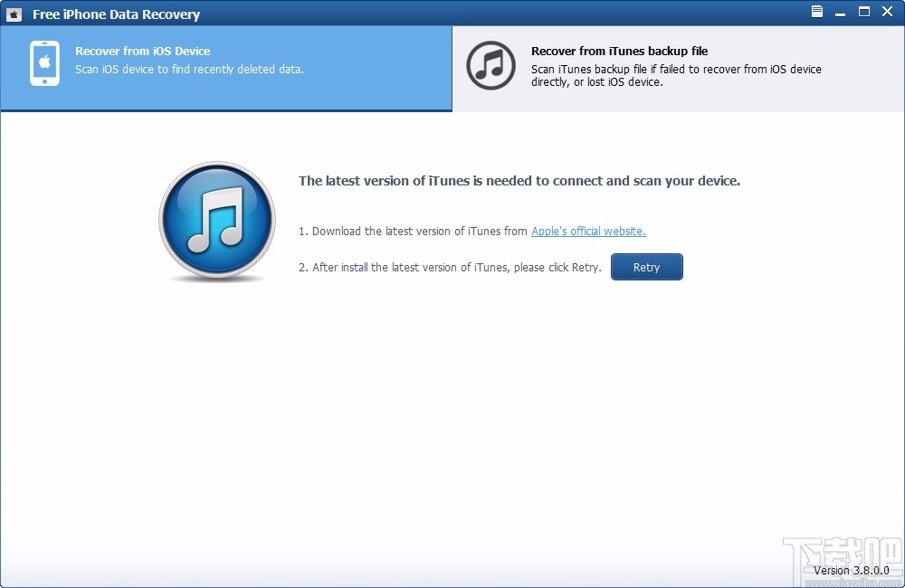Screen dimensions: 905x588
Task: Open the menu using the document icon
Action: pyautogui.click(x=815, y=13)
